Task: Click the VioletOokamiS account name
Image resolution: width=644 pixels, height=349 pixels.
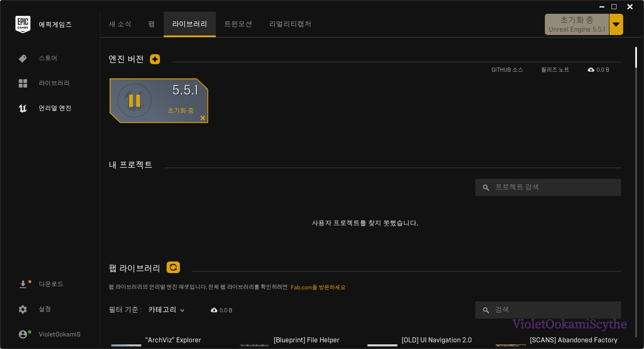Action: pyautogui.click(x=60, y=334)
